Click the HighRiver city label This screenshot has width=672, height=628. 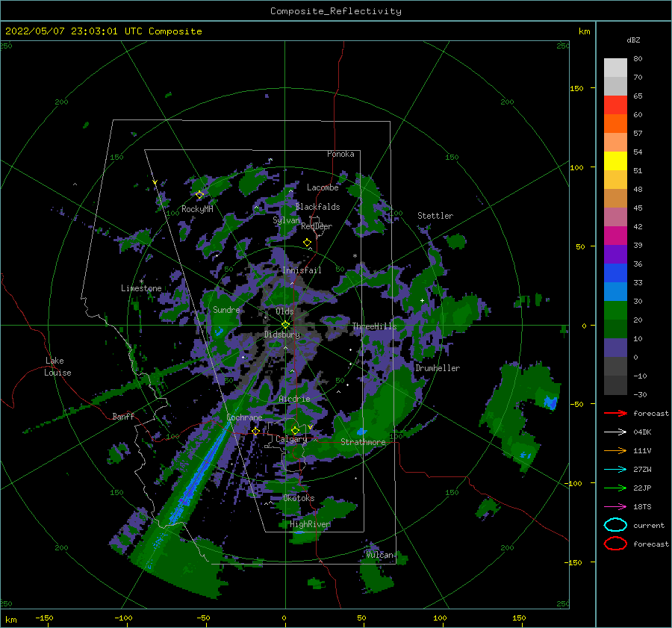coord(310,524)
